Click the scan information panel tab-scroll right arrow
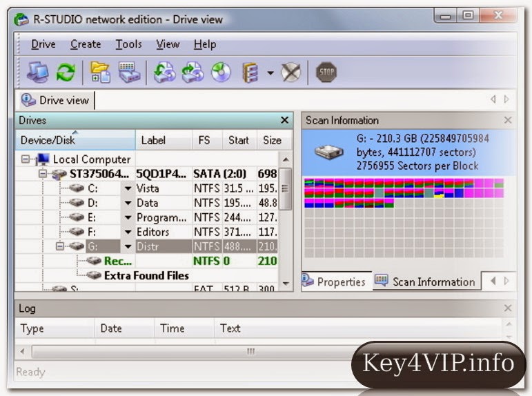 [507, 281]
